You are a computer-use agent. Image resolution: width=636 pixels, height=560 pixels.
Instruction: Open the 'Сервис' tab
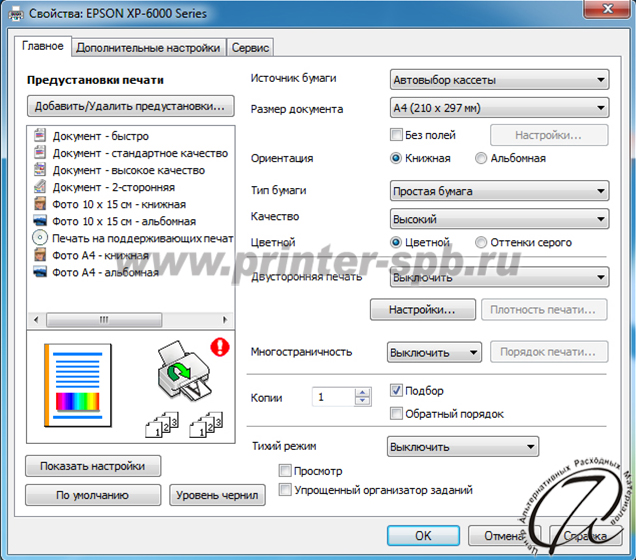point(250,47)
